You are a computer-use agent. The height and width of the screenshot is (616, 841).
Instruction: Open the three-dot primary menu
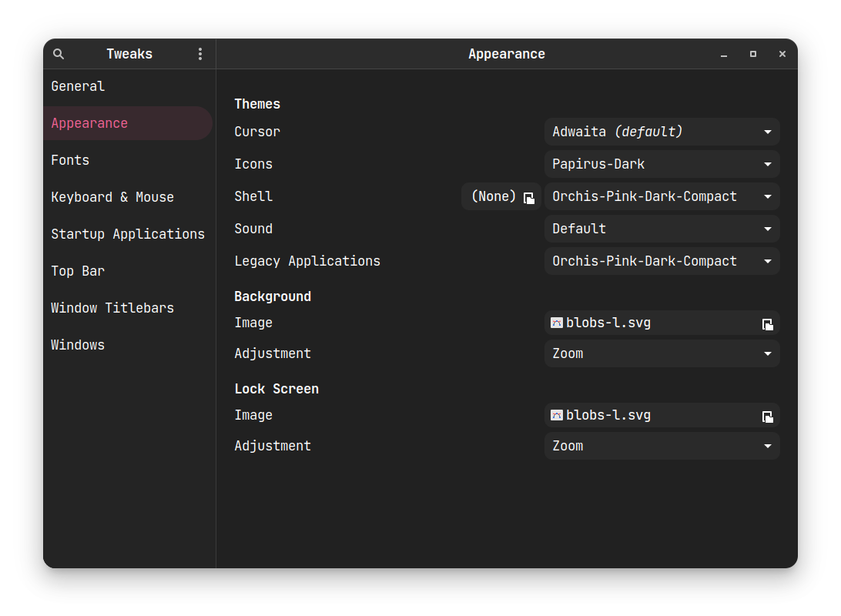[x=200, y=54]
